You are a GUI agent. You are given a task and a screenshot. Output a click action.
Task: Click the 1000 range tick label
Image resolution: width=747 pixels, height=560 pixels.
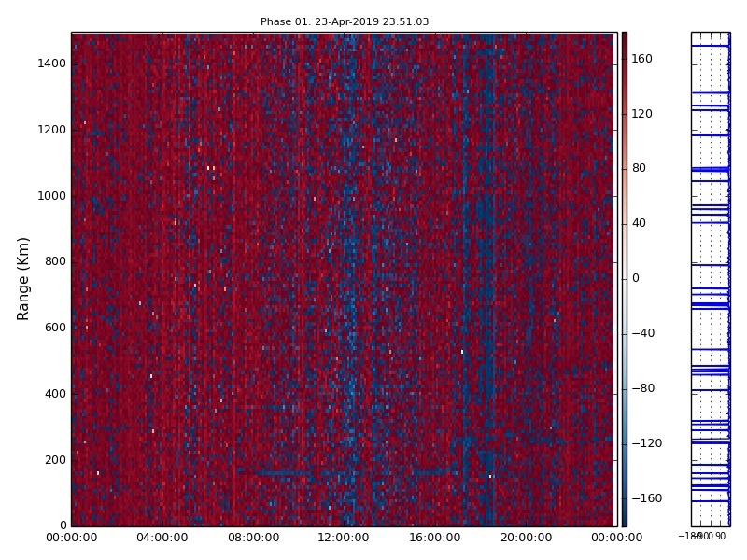click(52, 196)
